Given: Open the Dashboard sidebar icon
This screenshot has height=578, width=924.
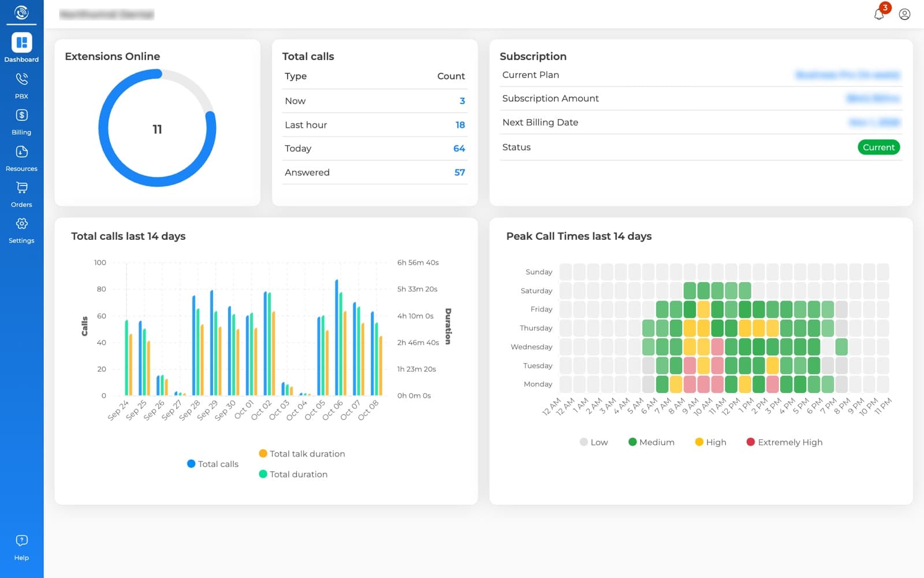Looking at the screenshot, I should tap(21, 42).
